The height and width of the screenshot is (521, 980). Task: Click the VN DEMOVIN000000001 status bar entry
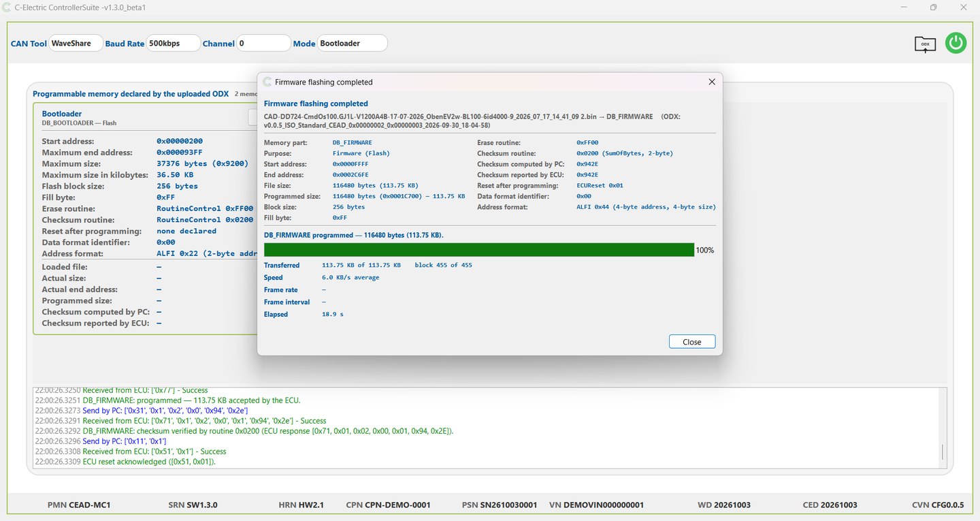(x=596, y=505)
